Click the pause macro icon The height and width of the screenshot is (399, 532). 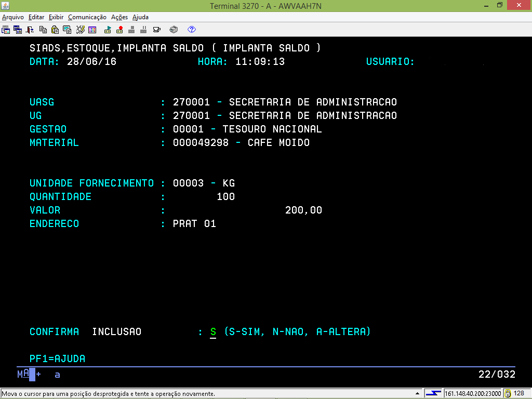[143, 30]
